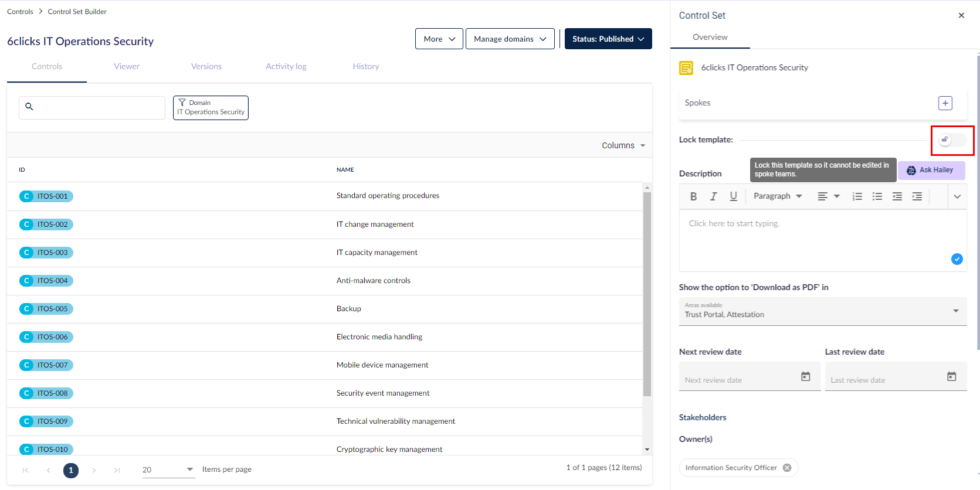Image resolution: width=980 pixels, height=490 pixels.
Task: Open 'Download as PDF' areas dropdown
Action: (x=822, y=311)
